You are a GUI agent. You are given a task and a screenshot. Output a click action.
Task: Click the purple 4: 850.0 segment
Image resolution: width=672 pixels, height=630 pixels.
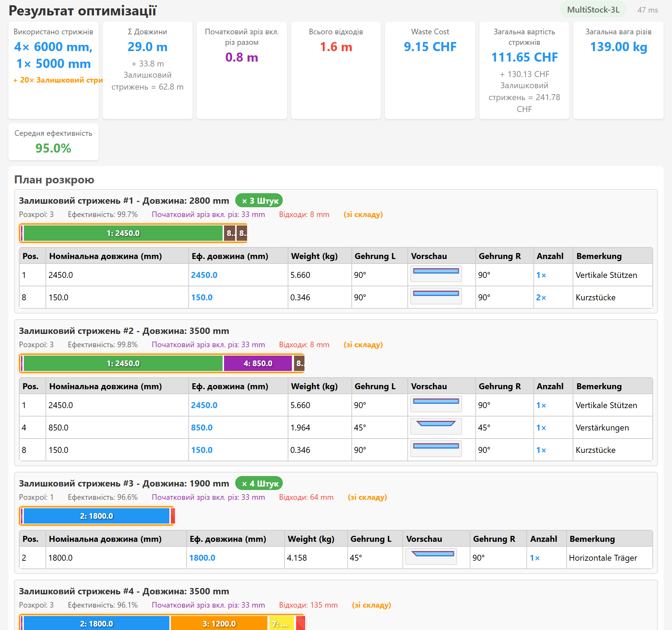pos(258,363)
